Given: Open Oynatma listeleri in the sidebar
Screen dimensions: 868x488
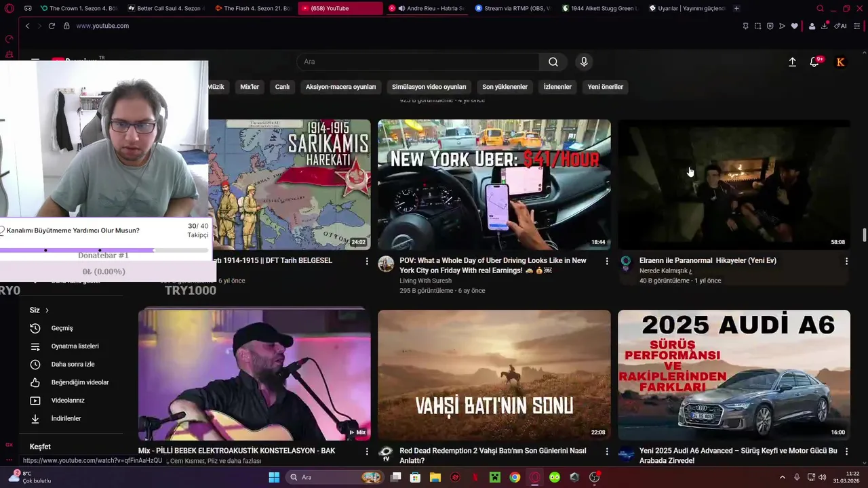Looking at the screenshot, I should tap(75, 346).
